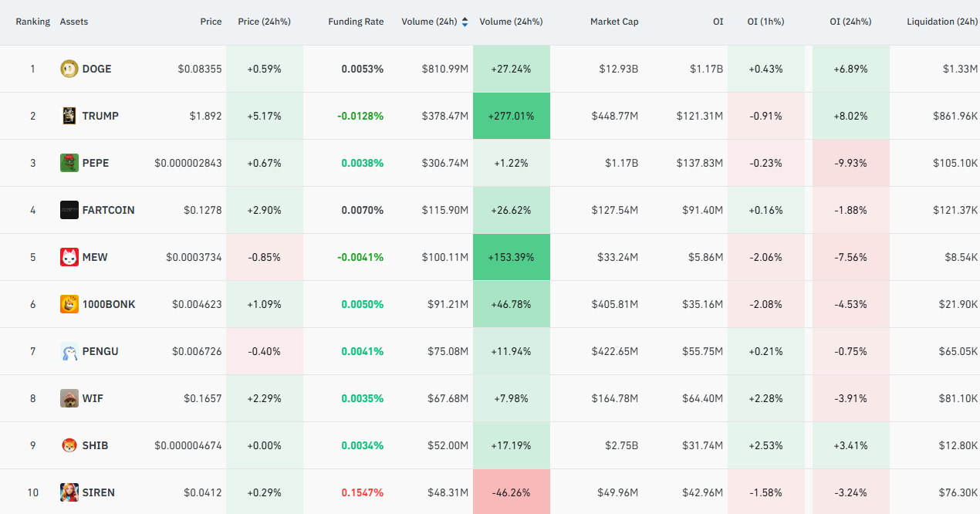
Task: Toggle the Volume (24h) sort arrows
Action: [x=465, y=22]
